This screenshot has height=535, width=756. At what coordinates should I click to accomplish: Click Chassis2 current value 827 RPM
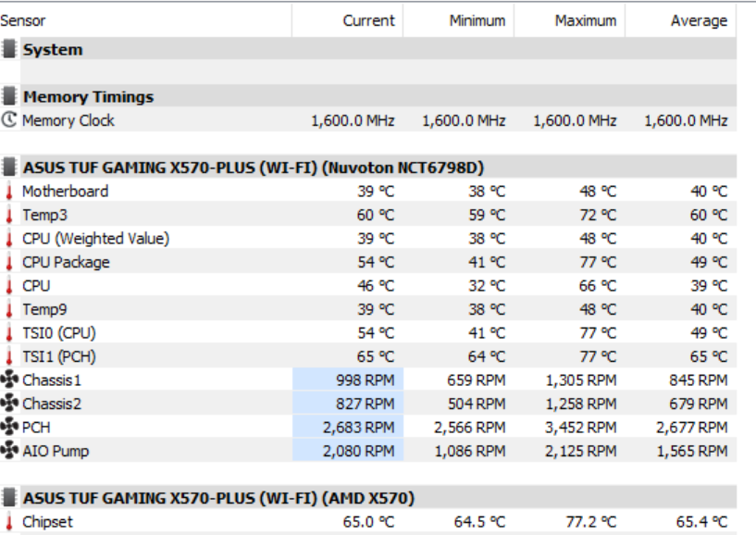click(x=365, y=404)
